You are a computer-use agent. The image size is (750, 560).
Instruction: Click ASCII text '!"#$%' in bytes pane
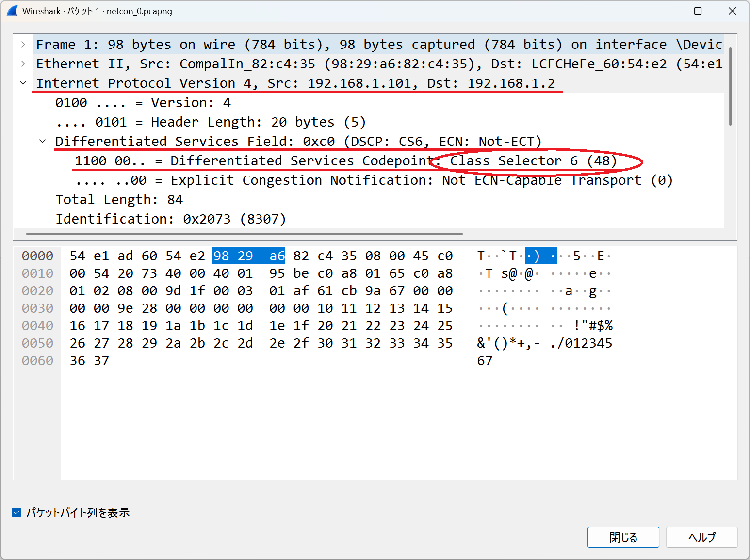coord(593,325)
